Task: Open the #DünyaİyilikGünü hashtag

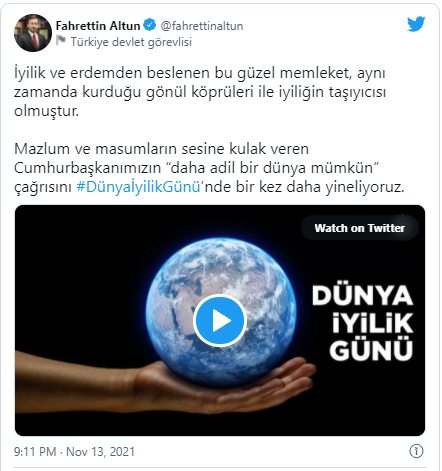Action: (x=139, y=187)
